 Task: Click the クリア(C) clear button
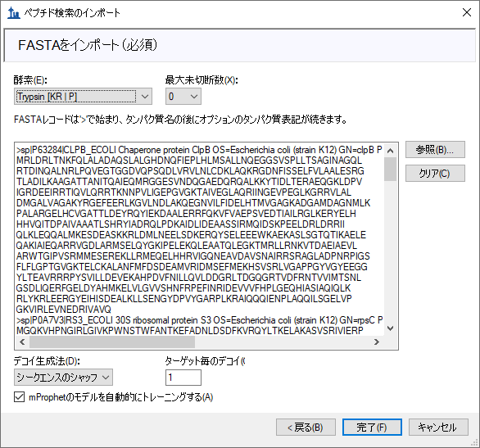click(x=435, y=173)
